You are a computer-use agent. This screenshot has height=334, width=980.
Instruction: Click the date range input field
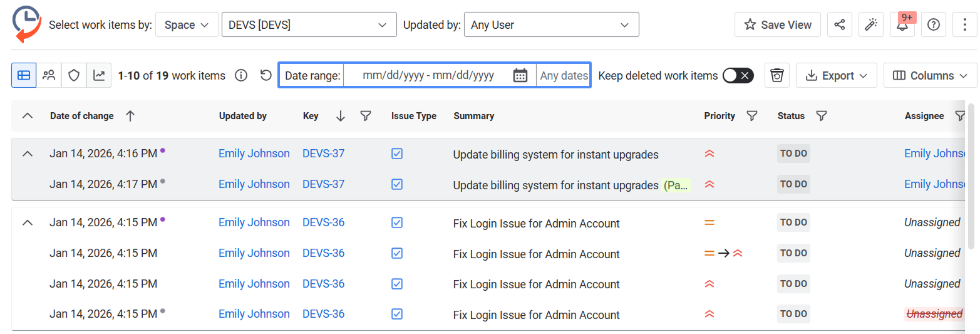428,76
